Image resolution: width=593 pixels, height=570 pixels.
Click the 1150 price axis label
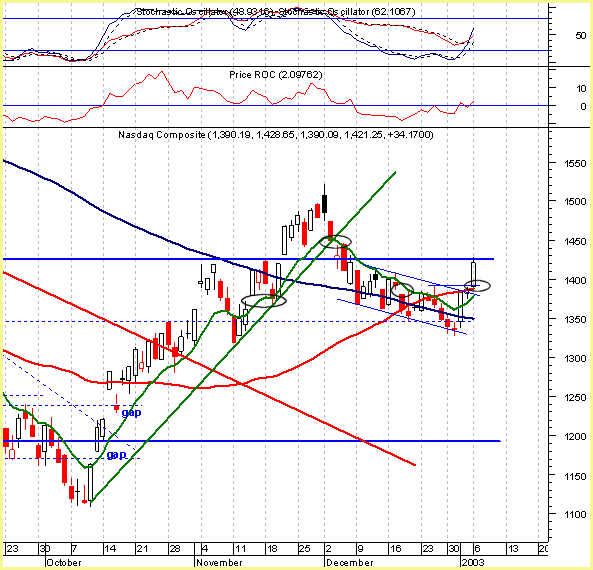pos(575,476)
